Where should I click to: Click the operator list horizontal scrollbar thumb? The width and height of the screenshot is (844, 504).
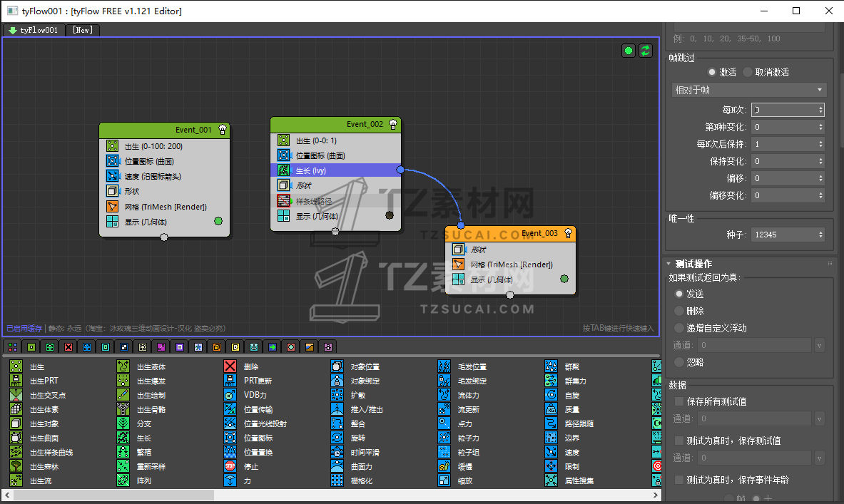coord(113,495)
